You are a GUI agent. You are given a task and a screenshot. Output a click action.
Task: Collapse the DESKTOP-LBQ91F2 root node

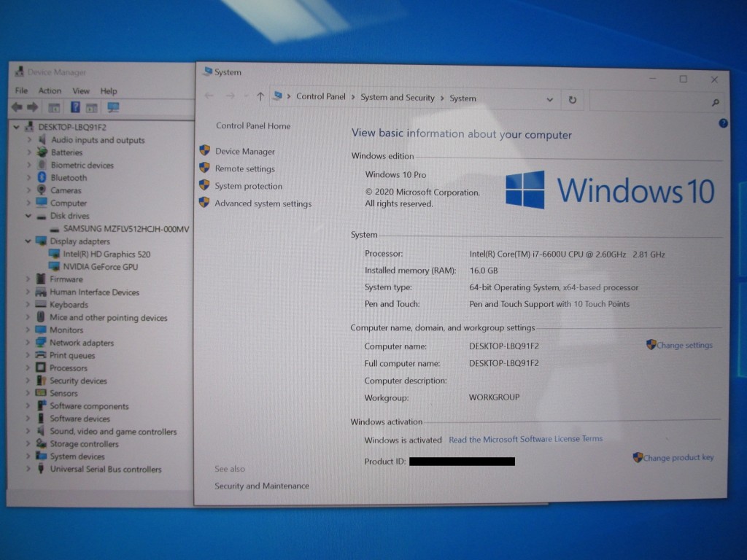click(x=17, y=127)
